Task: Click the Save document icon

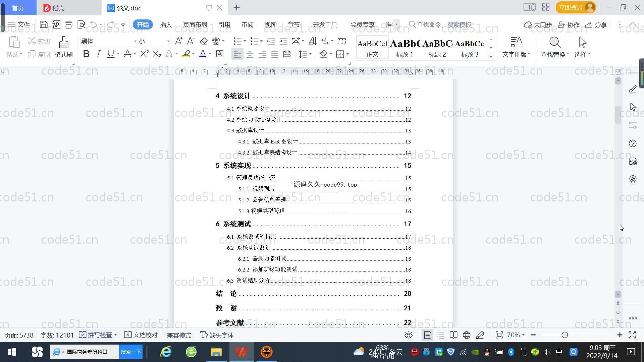Action: click(x=44, y=24)
